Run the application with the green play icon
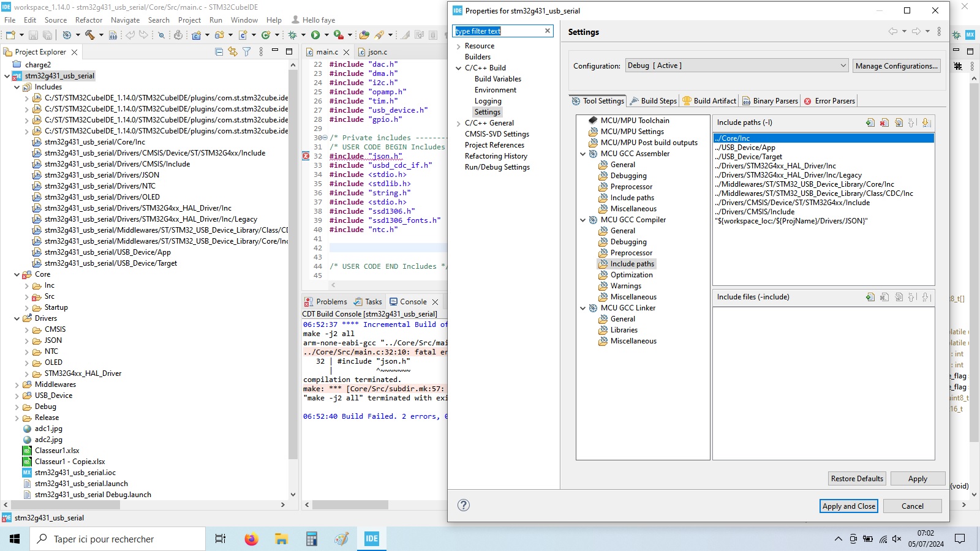Viewport: 980px width, 551px height. click(x=315, y=36)
